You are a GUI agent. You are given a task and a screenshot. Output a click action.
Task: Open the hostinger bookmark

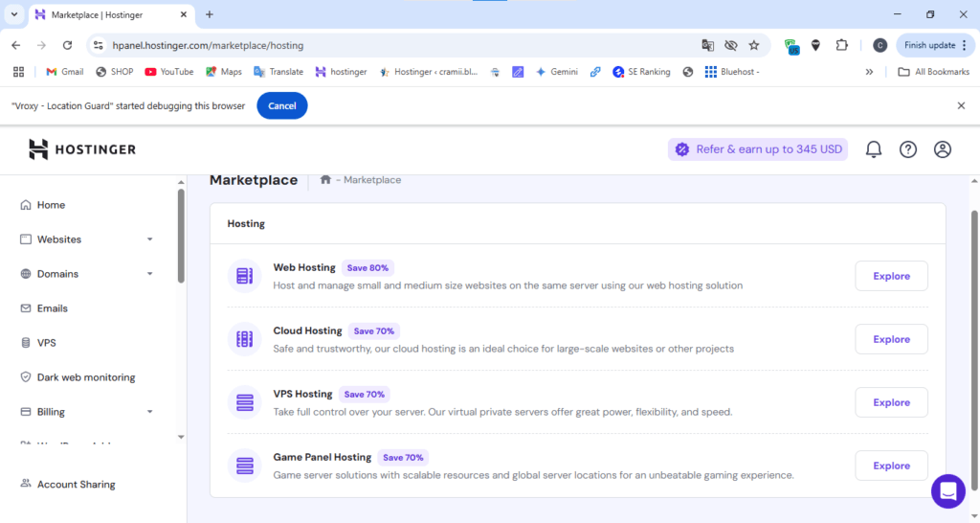[342, 72]
